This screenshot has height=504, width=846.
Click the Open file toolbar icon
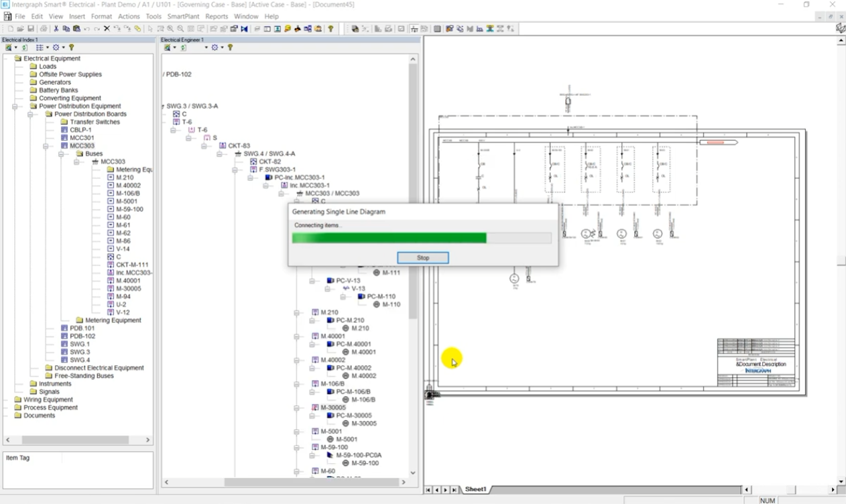point(21,29)
